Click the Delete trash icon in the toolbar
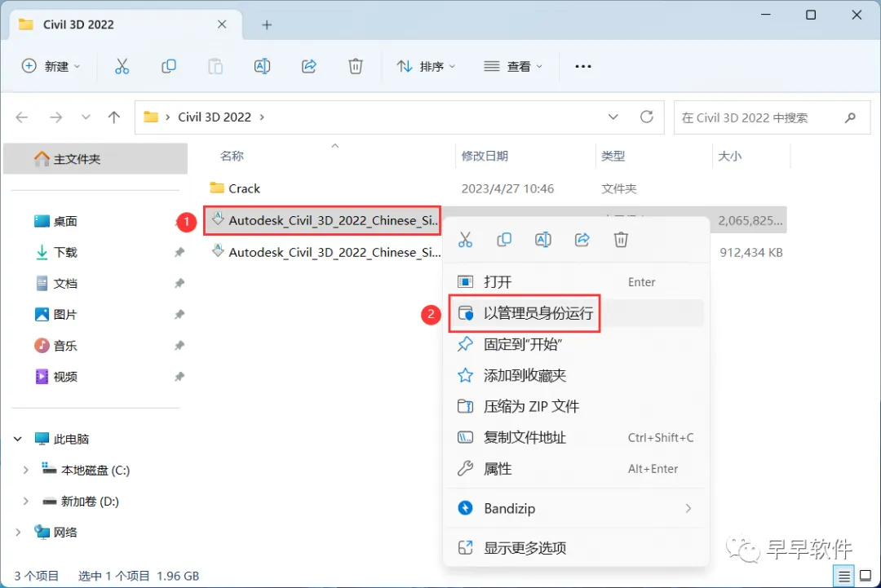The image size is (881, 588). (356, 66)
